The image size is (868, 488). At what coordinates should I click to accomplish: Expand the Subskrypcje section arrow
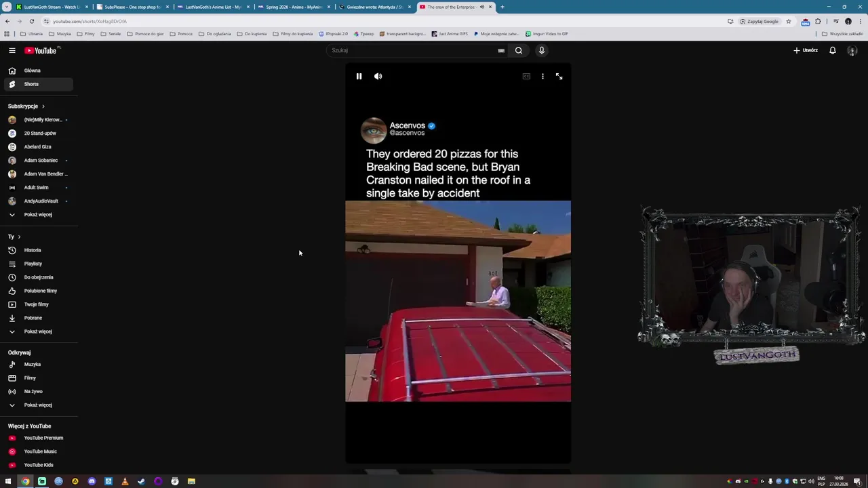pos(43,106)
